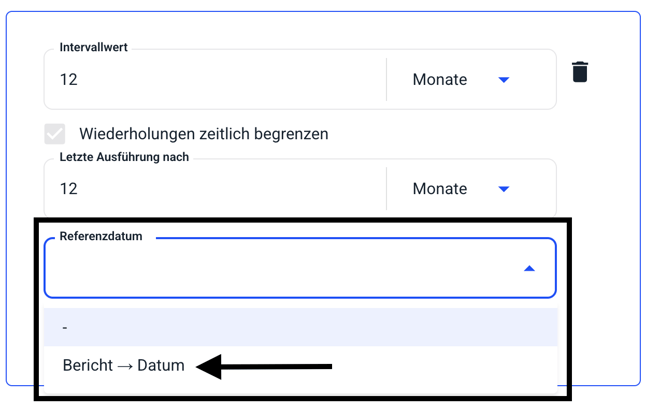Open the Monate unit selector for Intervallwert
The width and height of the screenshot is (660, 410).
440,80
